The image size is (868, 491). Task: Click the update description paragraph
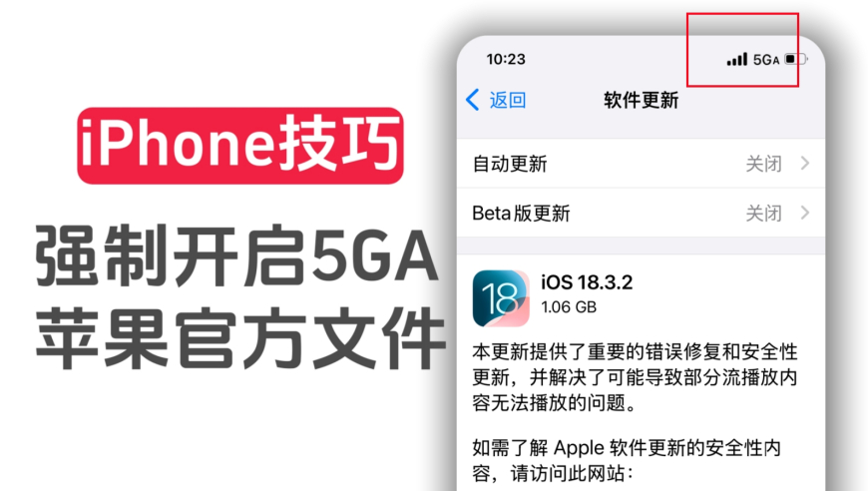635,377
